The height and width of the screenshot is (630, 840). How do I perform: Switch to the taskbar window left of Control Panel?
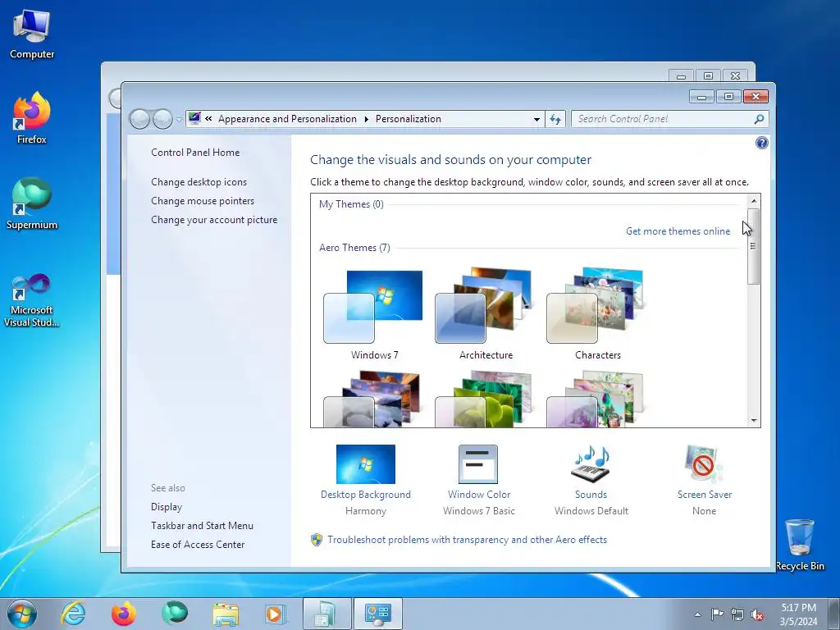(x=326, y=614)
